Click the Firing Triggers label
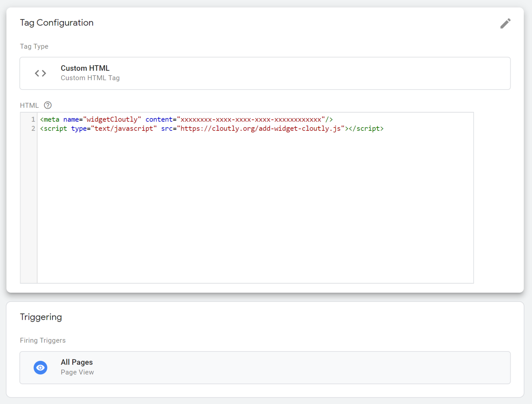The height and width of the screenshot is (404, 532). click(43, 340)
